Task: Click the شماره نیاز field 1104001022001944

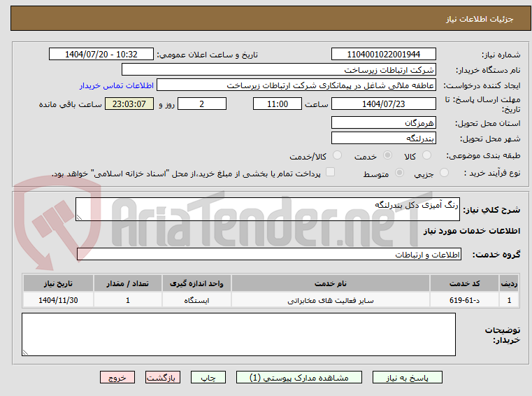Action: 383,54
